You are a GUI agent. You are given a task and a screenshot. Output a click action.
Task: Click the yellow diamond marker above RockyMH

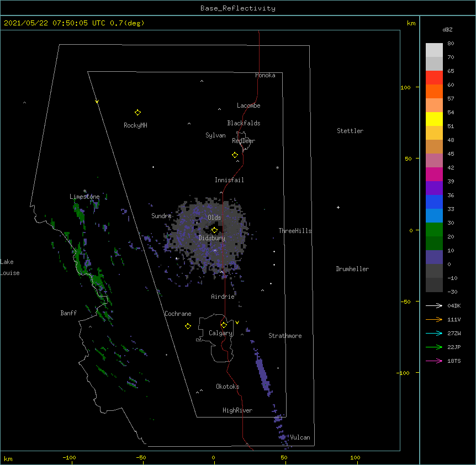[138, 113]
